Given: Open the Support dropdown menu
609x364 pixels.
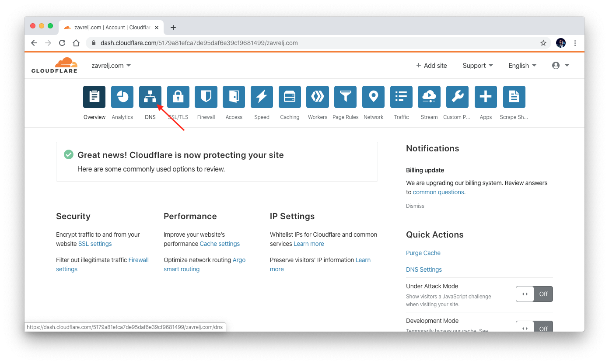Looking at the screenshot, I should pyautogui.click(x=478, y=65).
